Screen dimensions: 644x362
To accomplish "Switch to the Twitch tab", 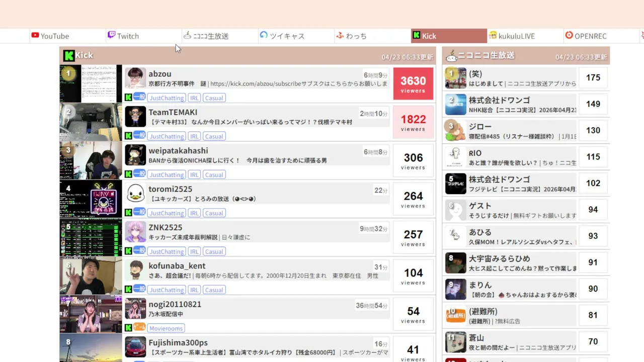I will click(x=143, y=36).
